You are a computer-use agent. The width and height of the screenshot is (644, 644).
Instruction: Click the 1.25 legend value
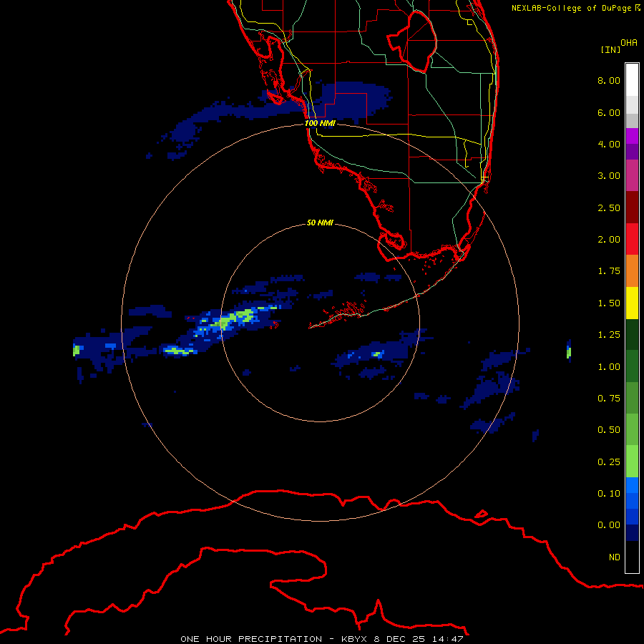pos(609,335)
